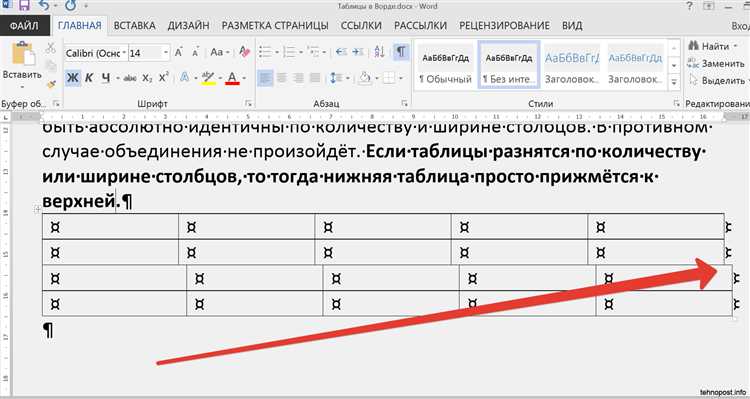Open the font color dropdown arrow
The image size is (750, 399).
click(244, 78)
